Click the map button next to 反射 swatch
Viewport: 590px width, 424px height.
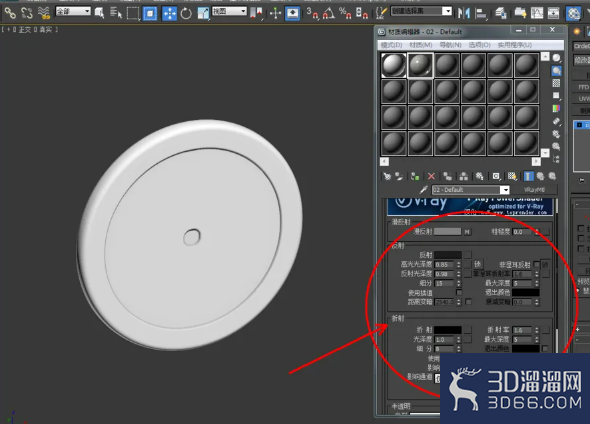click(x=467, y=255)
